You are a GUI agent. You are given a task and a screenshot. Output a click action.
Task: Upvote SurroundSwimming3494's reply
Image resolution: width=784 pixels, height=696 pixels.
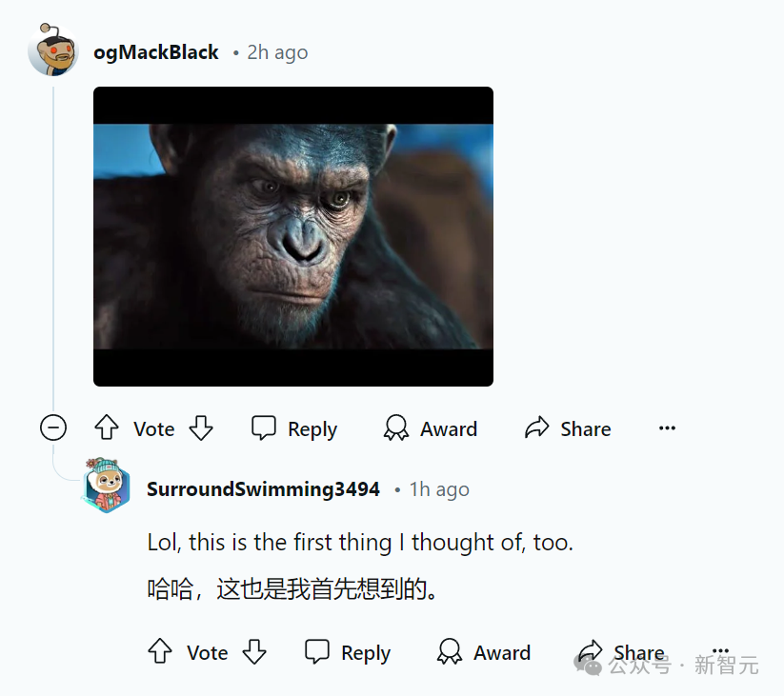(x=160, y=651)
